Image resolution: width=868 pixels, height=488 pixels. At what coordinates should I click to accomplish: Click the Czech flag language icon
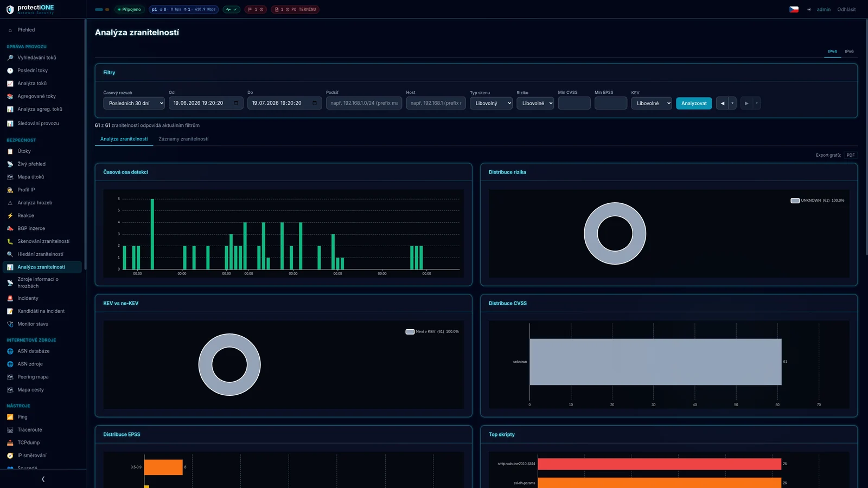(794, 9)
